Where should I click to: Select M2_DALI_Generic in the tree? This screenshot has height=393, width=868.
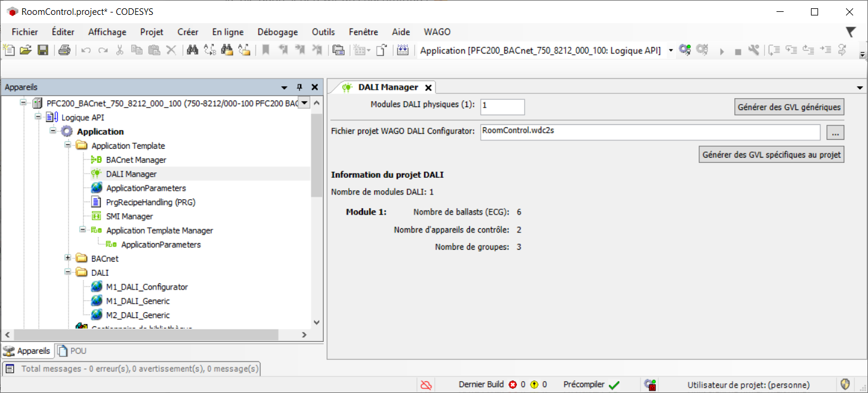tap(138, 315)
